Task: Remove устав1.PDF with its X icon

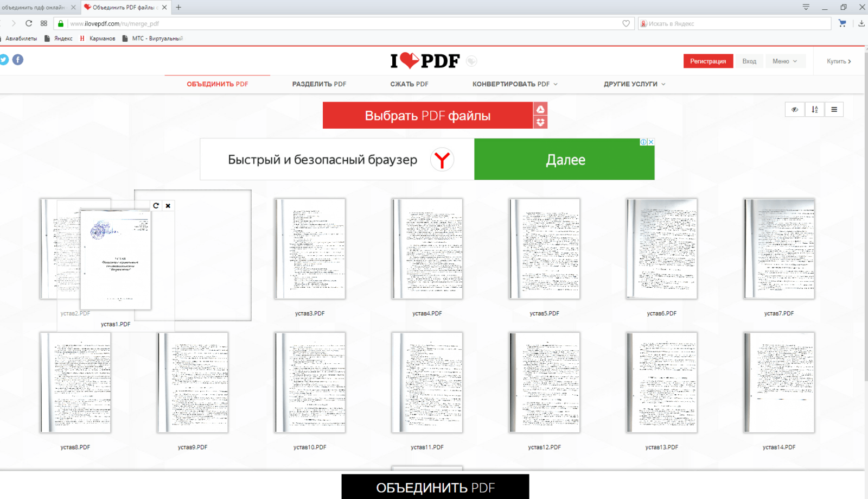Action: [168, 205]
